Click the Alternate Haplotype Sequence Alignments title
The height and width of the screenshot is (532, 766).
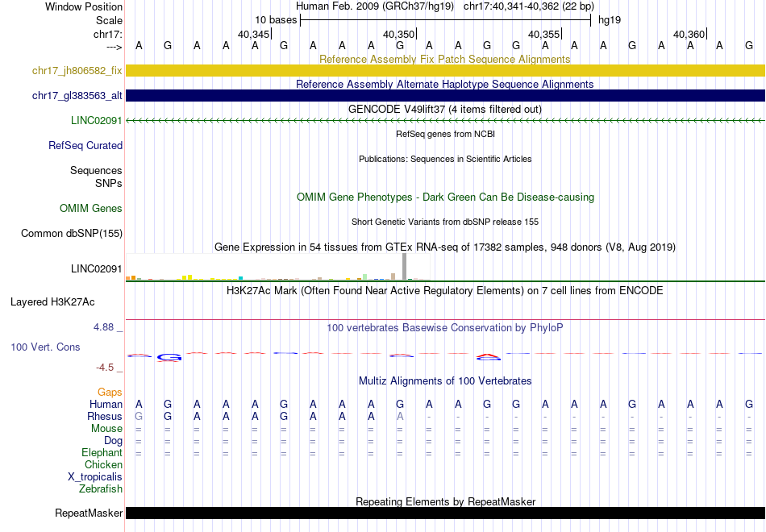[445, 84]
